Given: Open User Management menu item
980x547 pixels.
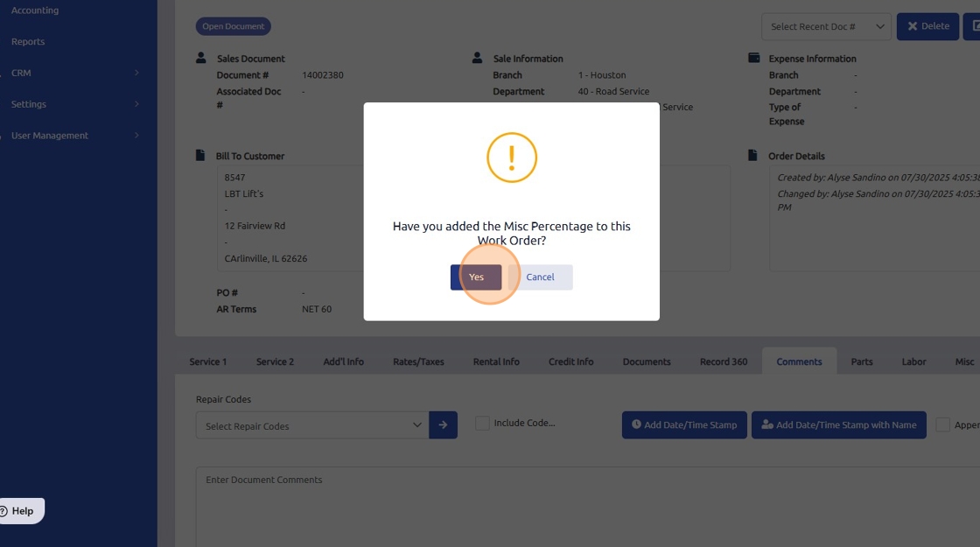Looking at the screenshot, I should (50, 135).
